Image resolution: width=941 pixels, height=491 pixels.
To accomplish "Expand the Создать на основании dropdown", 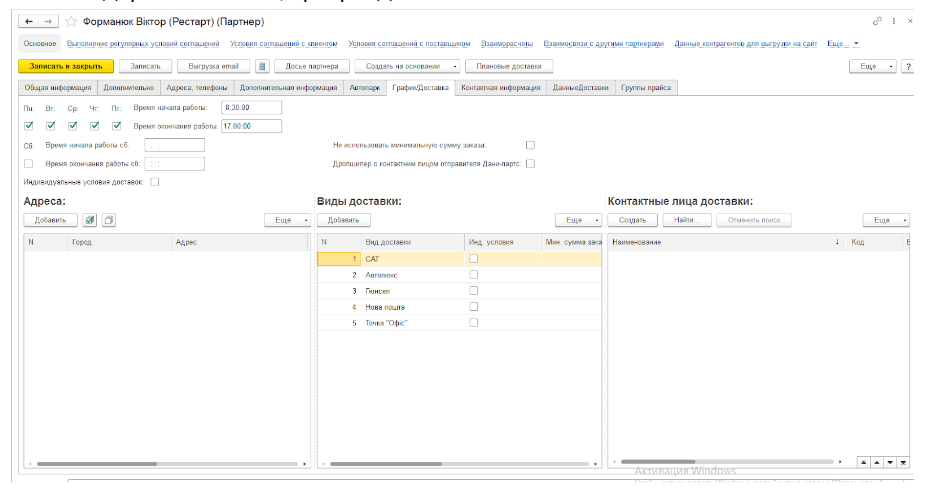I will [455, 67].
